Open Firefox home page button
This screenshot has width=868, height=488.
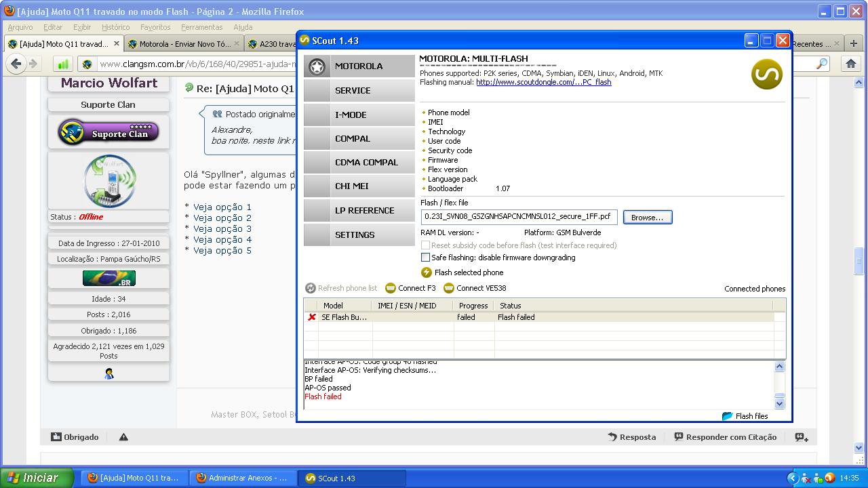click(x=851, y=64)
